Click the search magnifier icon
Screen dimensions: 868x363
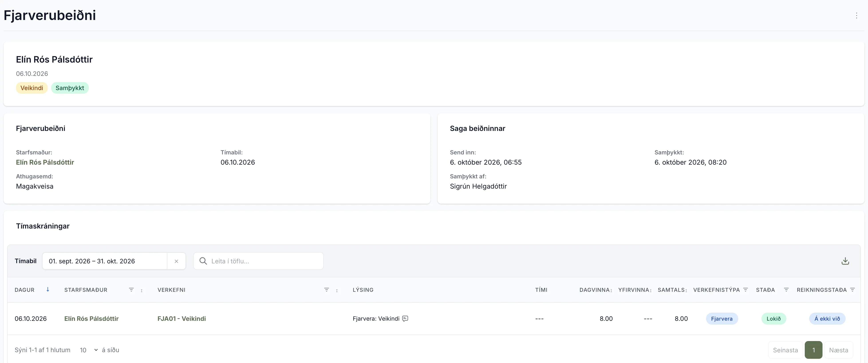(203, 261)
